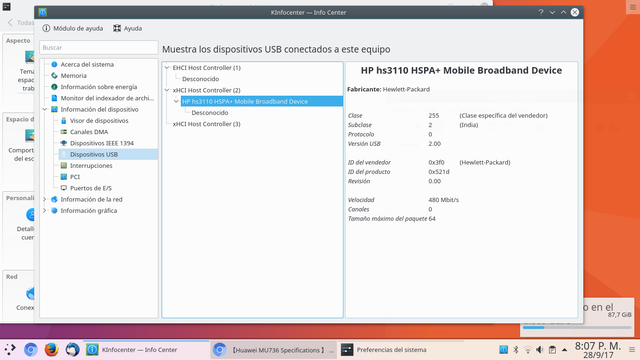Screen dimensions: 640x360
Task: Click the speed value 480 Mbit/s
Action: click(443, 200)
